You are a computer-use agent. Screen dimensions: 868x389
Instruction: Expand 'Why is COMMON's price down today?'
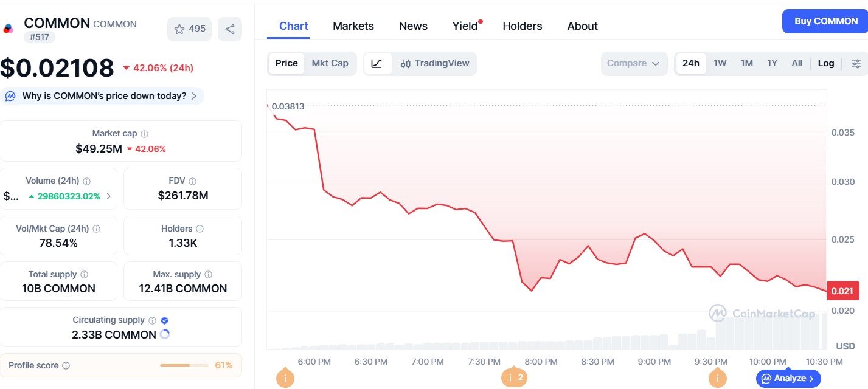103,96
